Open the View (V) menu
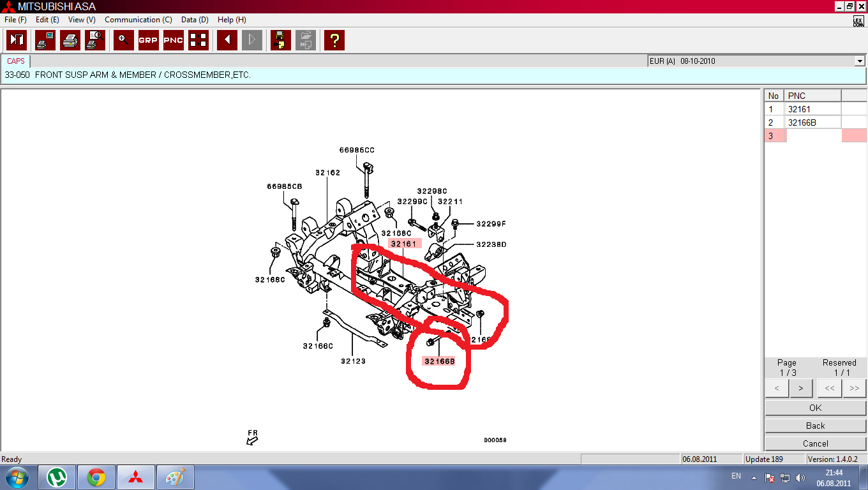Viewport: 868px width, 490px height. pos(82,20)
